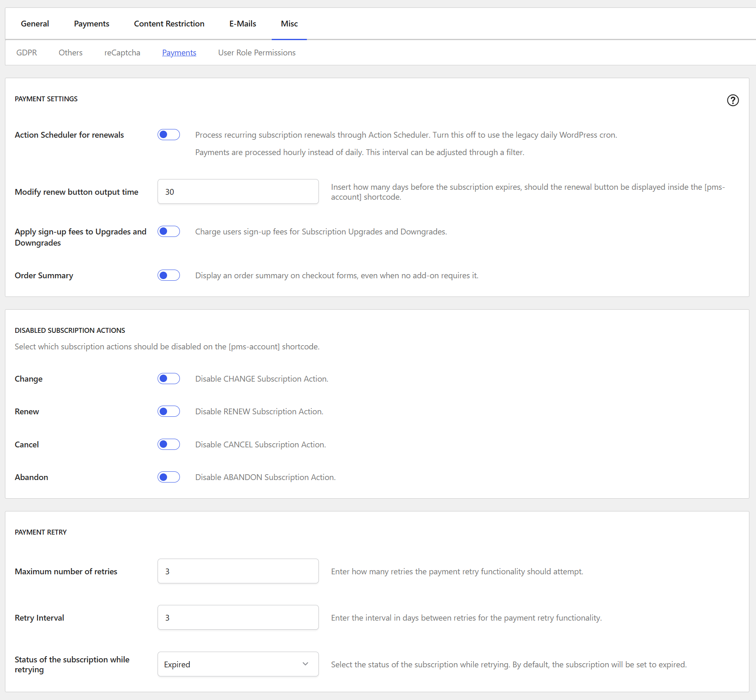The width and height of the screenshot is (756, 700).
Task: Toggle Action Scheduler for renewals switch
Action: 169,134
